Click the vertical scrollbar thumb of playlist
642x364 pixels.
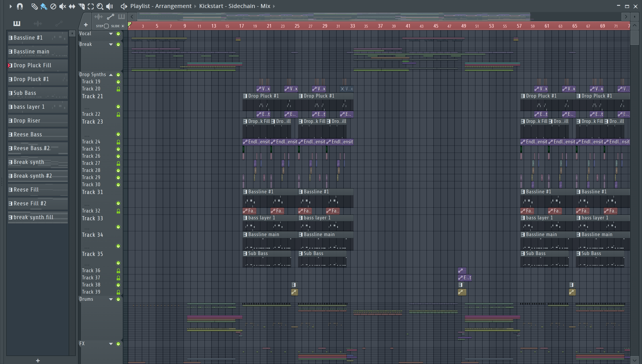pyautogui.click(x=634, y=37)
